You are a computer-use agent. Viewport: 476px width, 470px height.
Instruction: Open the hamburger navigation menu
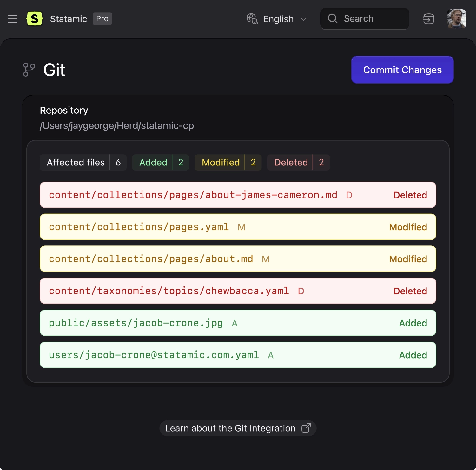tap(13, 19)
